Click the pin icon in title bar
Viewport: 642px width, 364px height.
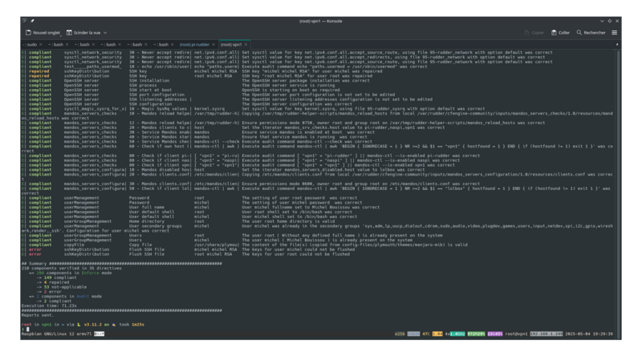[32, 21]
